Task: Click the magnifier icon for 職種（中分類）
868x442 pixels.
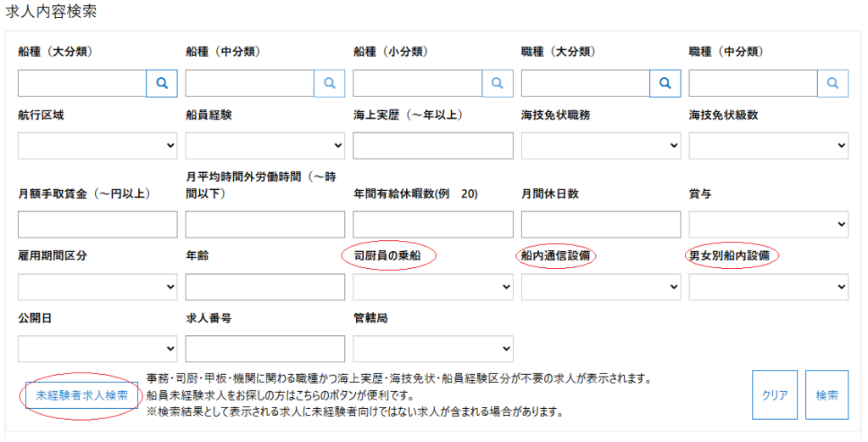Action: pos(833,83)
